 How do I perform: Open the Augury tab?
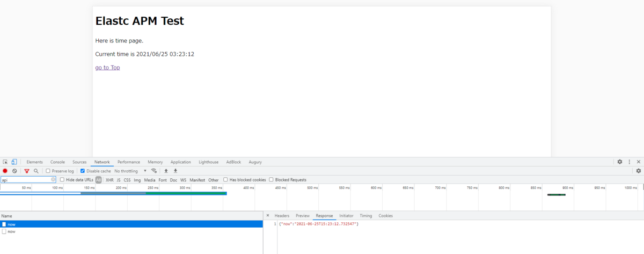coord(255,162)
